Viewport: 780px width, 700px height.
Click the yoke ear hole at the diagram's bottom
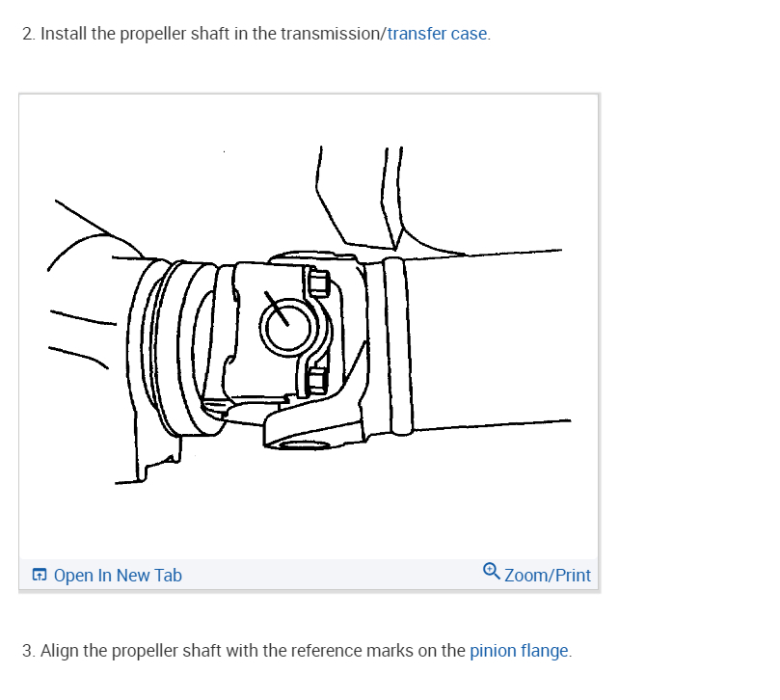[304, 444]
